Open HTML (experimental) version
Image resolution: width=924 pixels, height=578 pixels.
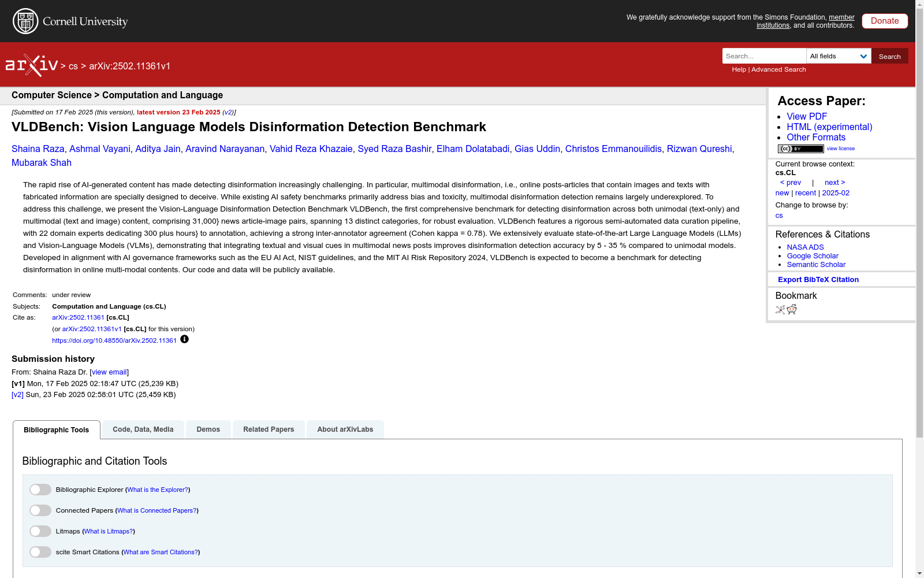pos(829,127)
